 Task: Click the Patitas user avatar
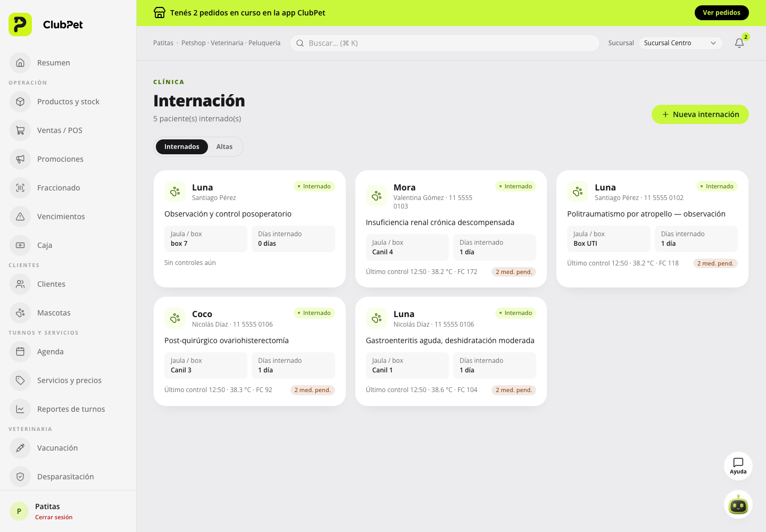coord(19,511)
